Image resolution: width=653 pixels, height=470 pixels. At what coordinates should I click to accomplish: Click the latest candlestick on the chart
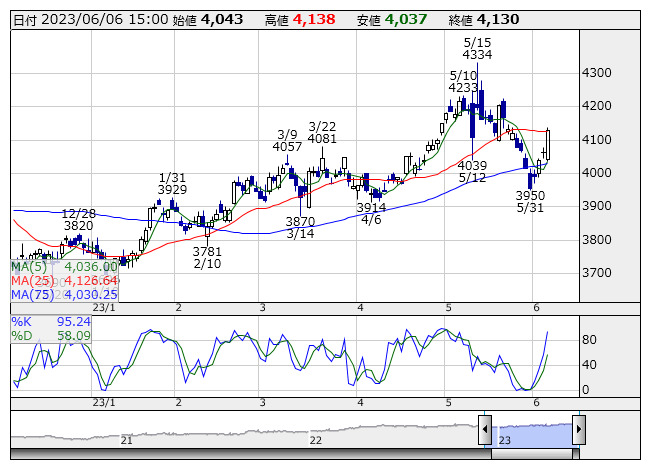coord(548,145)
